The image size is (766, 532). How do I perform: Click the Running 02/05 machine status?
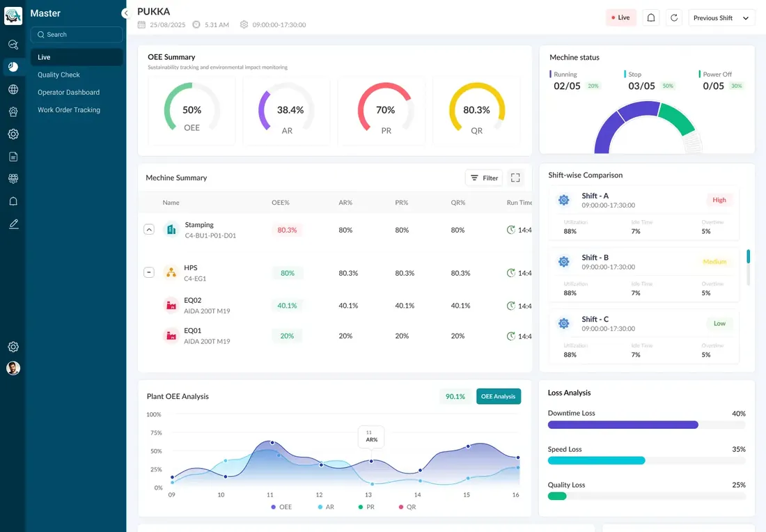[574, 81]
